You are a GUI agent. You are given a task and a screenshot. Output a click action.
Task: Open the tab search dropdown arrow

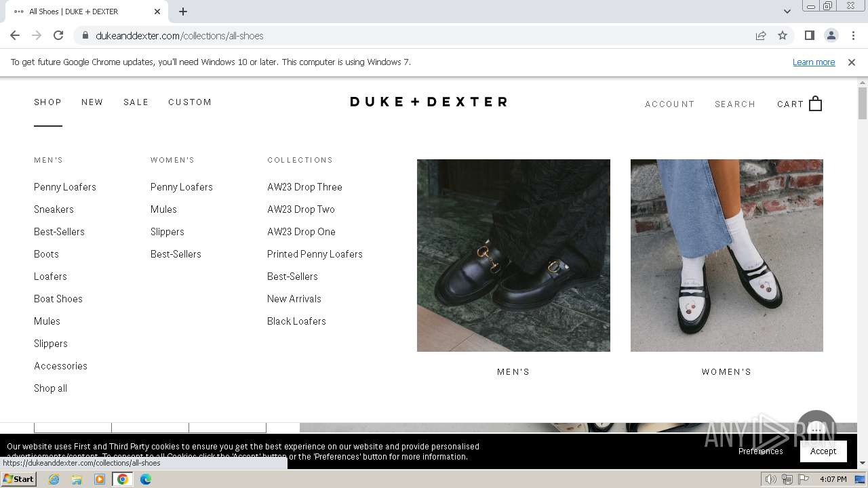tap(787, 11)
